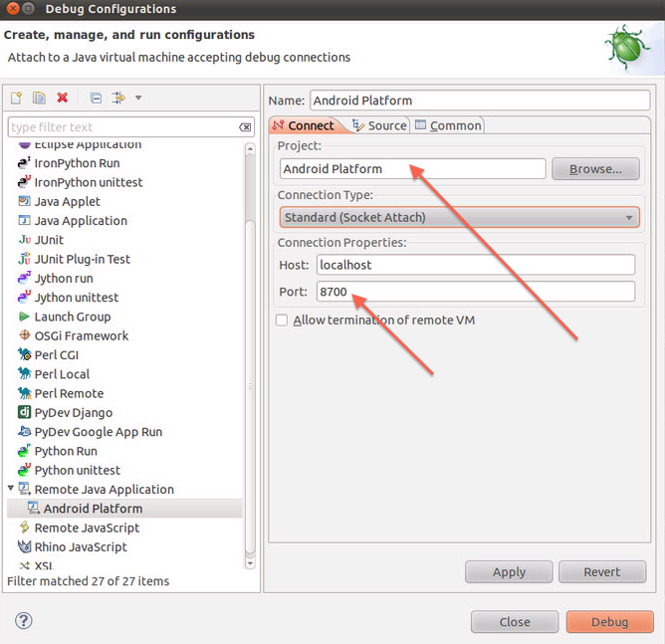The width and height of the screenshot is (665, 644).
Task: Click the PyDev Django icon
Action: (24, 412)
